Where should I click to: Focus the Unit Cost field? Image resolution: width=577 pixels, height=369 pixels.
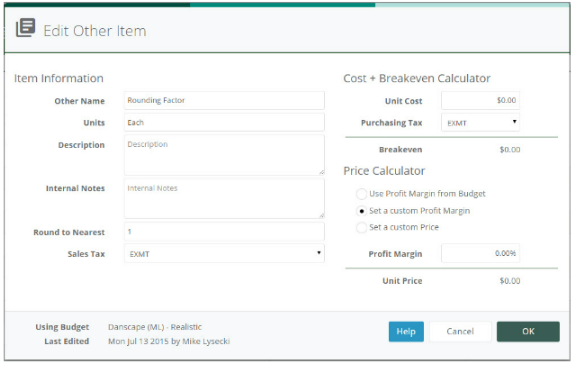coord(480,100)
